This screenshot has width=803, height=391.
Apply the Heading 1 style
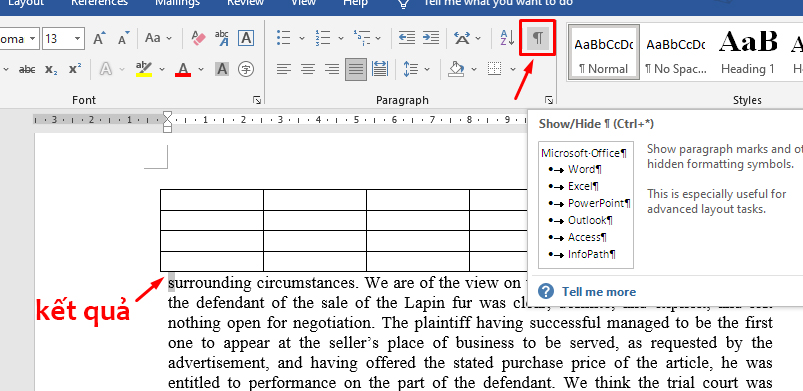click(748, 53)
